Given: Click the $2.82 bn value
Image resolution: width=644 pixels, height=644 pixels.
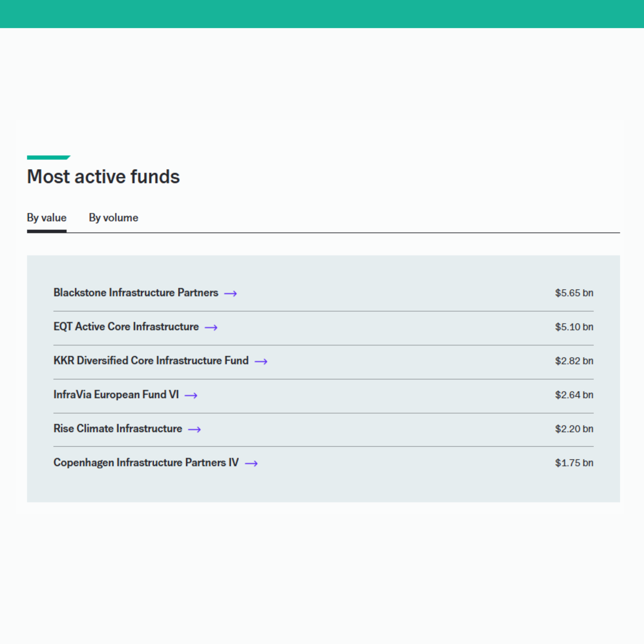Looking at the screenshot, I should point(574,361).
